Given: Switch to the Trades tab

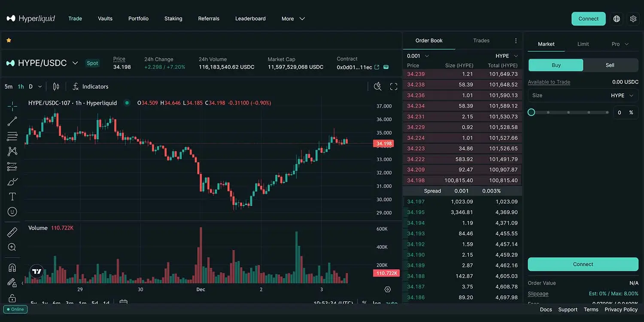Looking at the screenshot, I should pos(481,41).
